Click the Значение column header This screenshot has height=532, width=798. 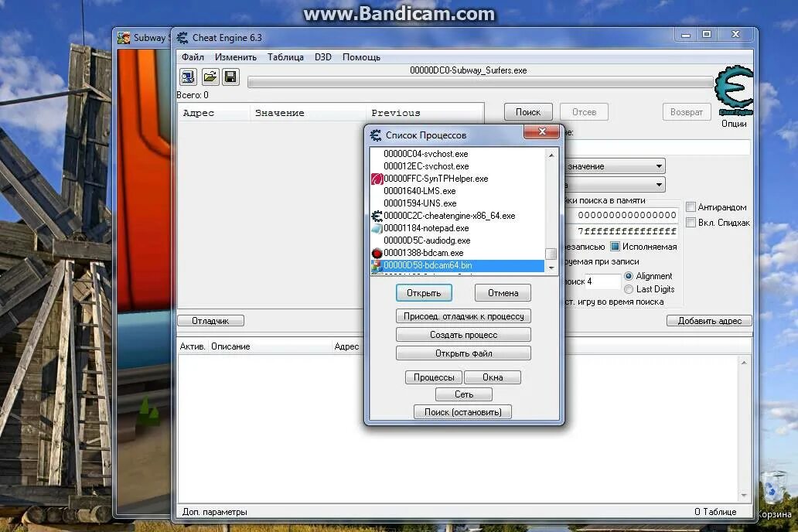point(308,113)
